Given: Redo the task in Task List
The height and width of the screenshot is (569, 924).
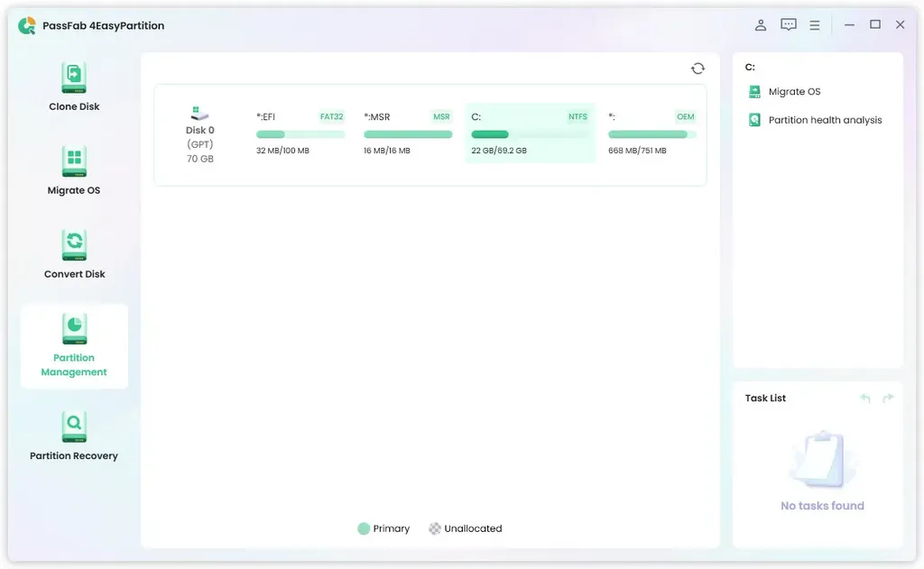Looking at the screenshot, I should [x=888, y=399].
